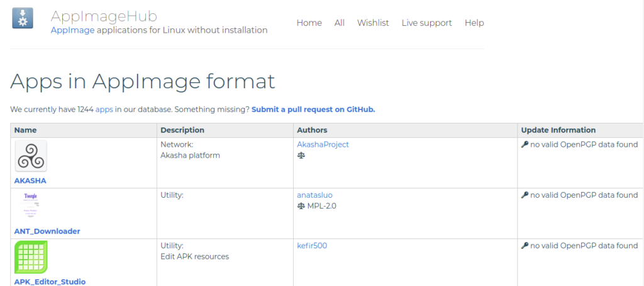644x286 pixels.
Task: Click the AppImageHub logo icon
Action: click(x=23, y=18)
